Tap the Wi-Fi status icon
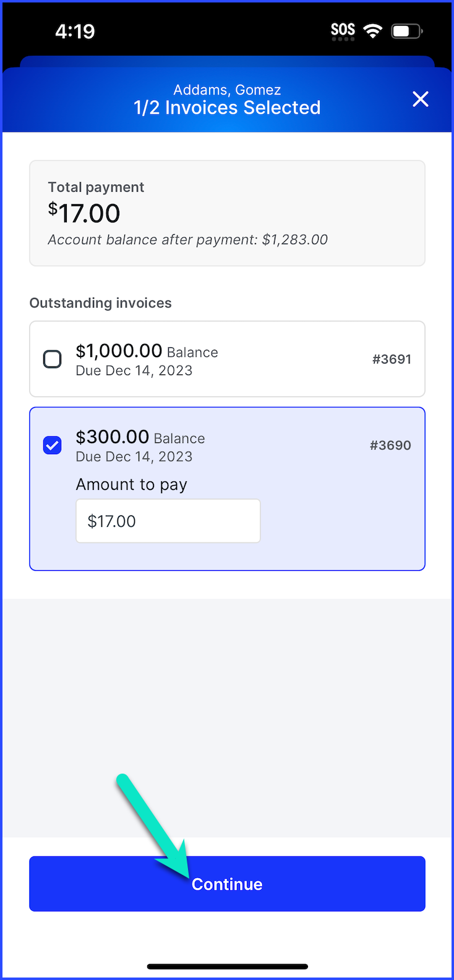Image resolution: width=454 pixels, height=980 pixels. [x=372, y=31]
